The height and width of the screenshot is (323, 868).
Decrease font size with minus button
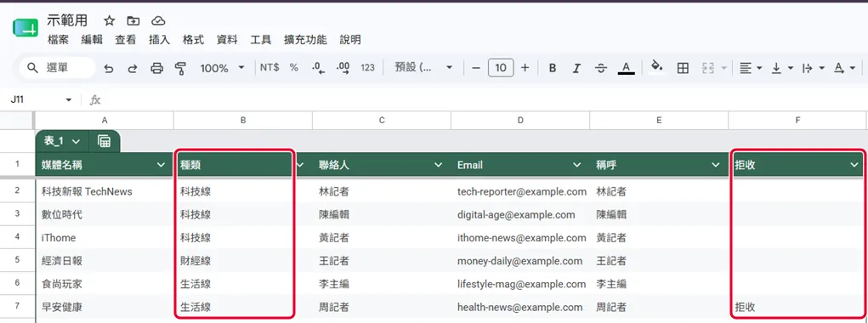tap(475, 67)
